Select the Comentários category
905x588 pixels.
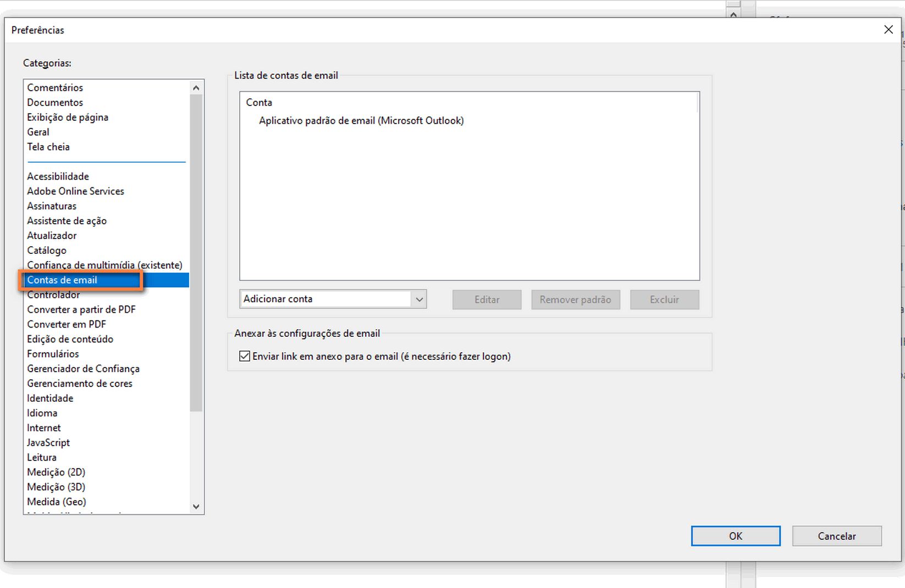pos(55,87)
